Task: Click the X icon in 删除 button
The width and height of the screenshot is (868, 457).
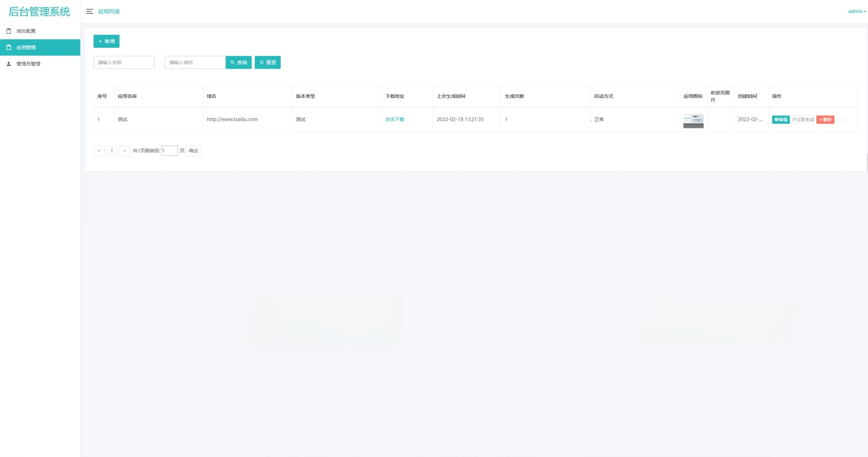Action: click(821, 119)
